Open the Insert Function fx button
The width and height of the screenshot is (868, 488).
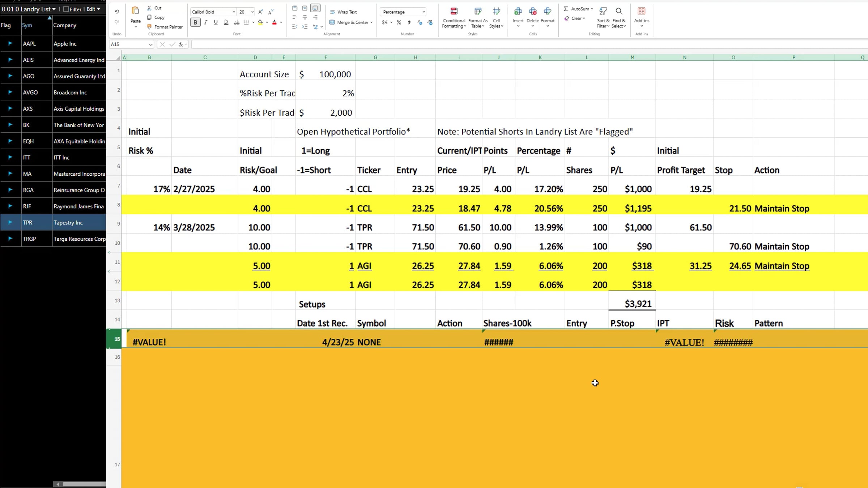(x=180, y=44)
